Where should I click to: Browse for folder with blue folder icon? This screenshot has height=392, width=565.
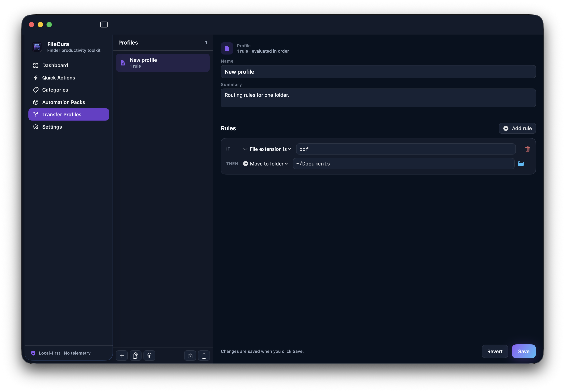point(521,164)
